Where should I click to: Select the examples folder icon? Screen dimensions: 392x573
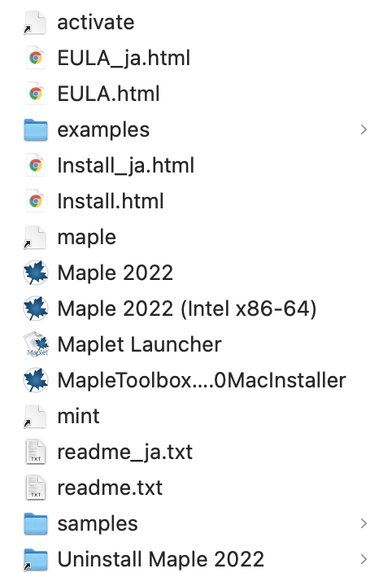tap(36, 129)
